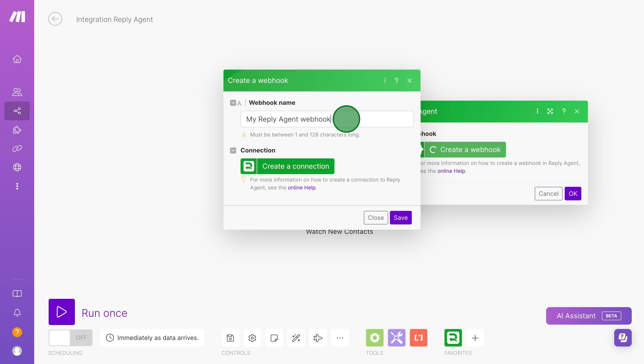The height and width of the screenshot is (364, 644).
Task: Open help in Create a webhook dialog
Action: pyautogui.click(x=396, y=80)
